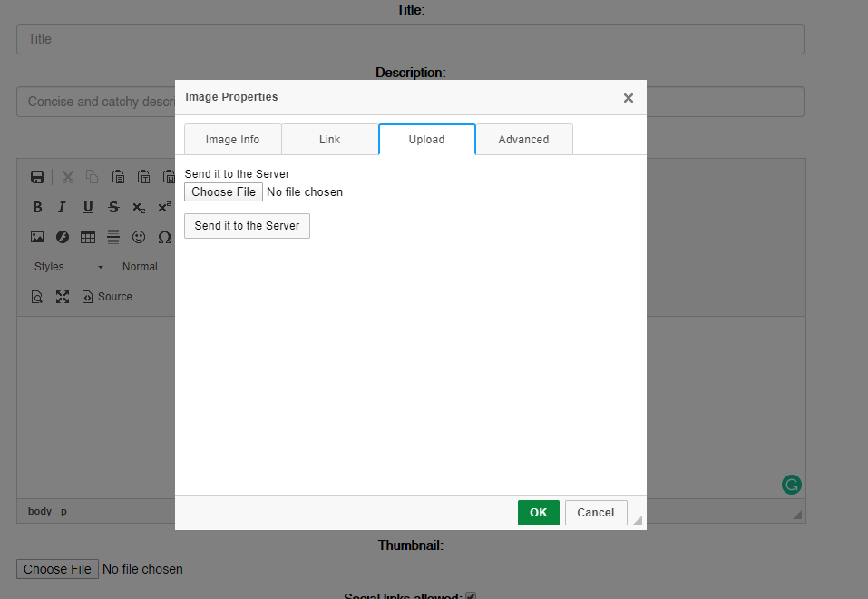The image size is (868, 599).
Task: Apply strikethrough formatting
Action: (x=113, y=207)
